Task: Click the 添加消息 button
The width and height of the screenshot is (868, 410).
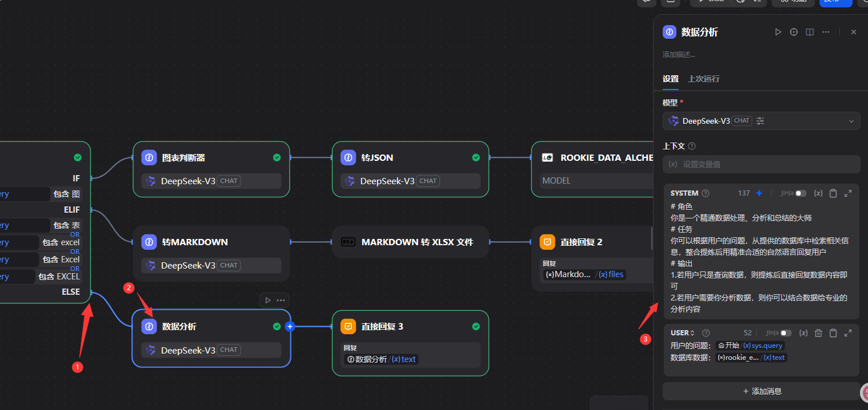Action: pos(761,391)
